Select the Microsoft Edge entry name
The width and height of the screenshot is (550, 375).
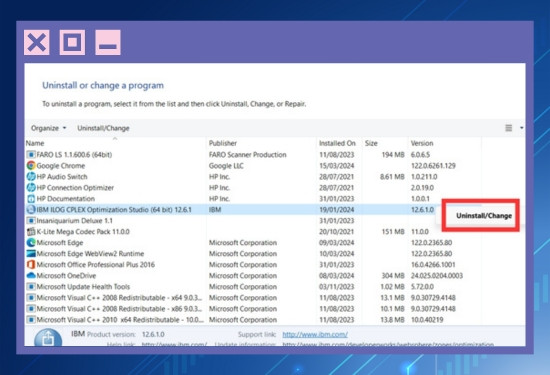60,242
